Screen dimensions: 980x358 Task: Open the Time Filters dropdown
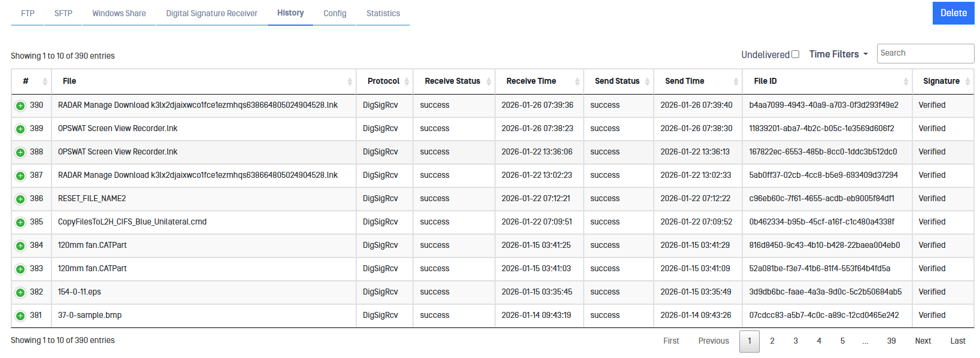click(x=838, y=54)
